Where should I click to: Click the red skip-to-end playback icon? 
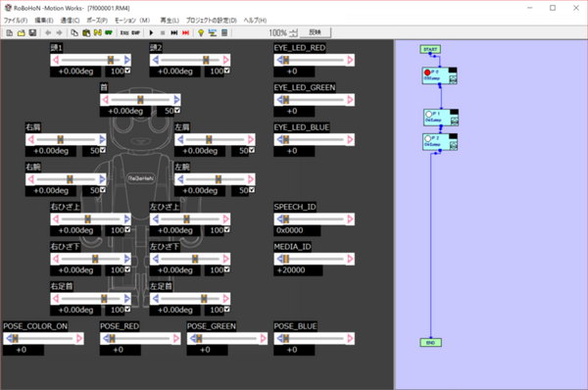(185, 33)
